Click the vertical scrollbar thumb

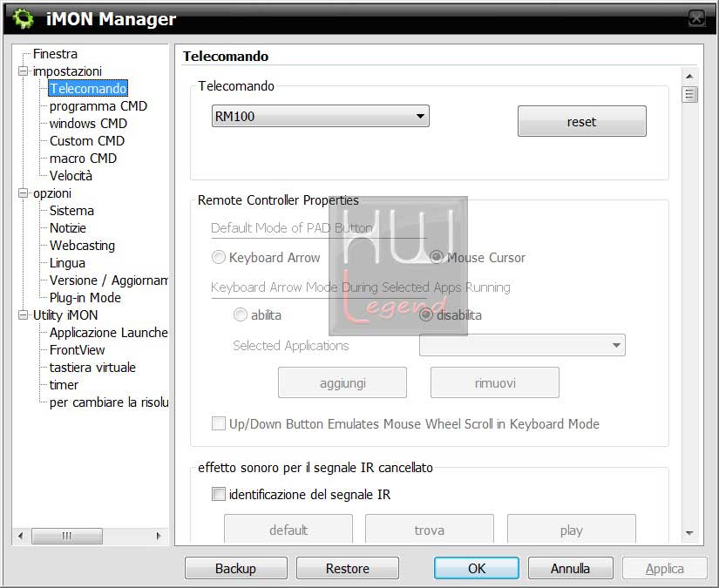[x=689, y=94]
